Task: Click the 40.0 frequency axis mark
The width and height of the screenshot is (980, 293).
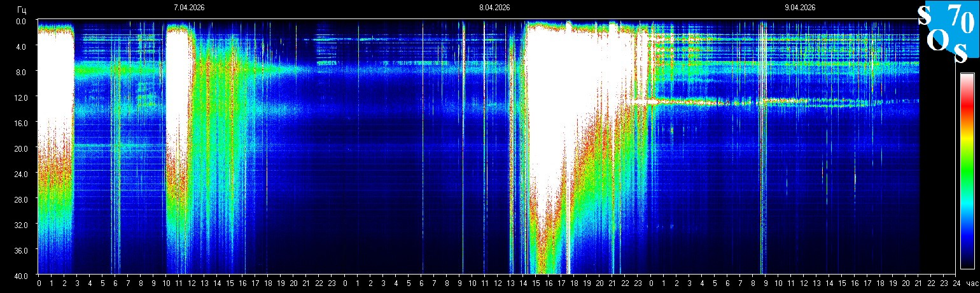Action: point(22,275)
